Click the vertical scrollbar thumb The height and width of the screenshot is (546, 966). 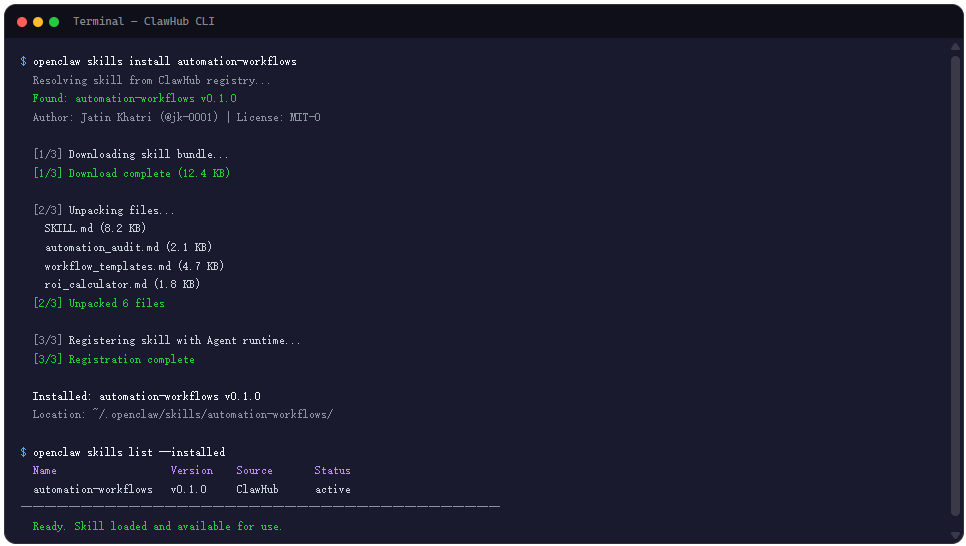[956, 286]
